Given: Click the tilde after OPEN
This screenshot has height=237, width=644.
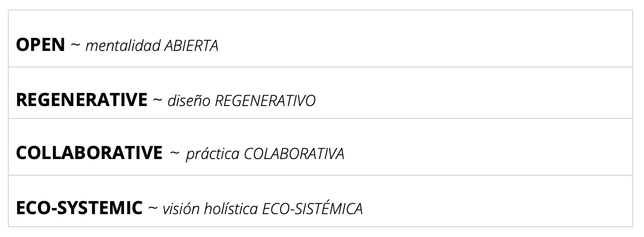Looking at the screenshot, I should 75,46.
